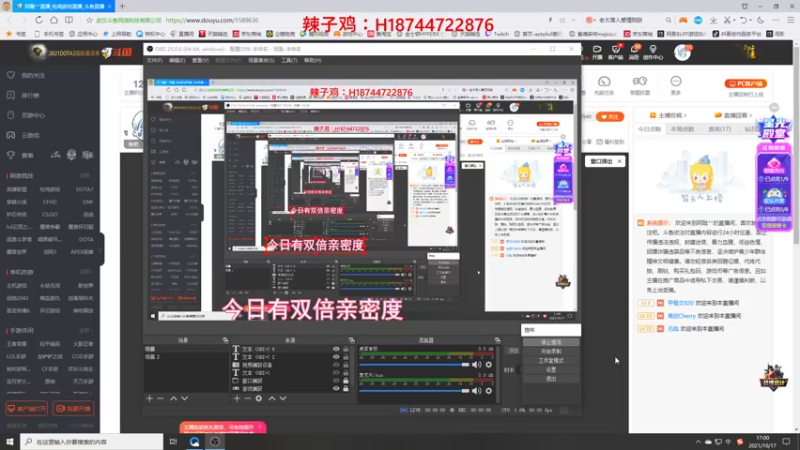The height and width of the screenshot is (450, 800).
Task: Open desktop audio settings gear
Action: click(489, 365)
